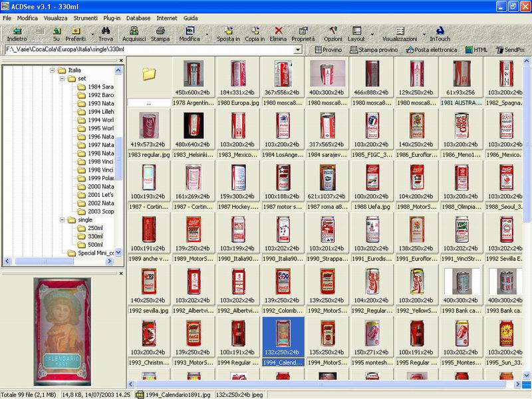Screen dimensions: 532x399
Task: Select the 1980 Europa.jpg thumbnail
Action: pos(238,82)
